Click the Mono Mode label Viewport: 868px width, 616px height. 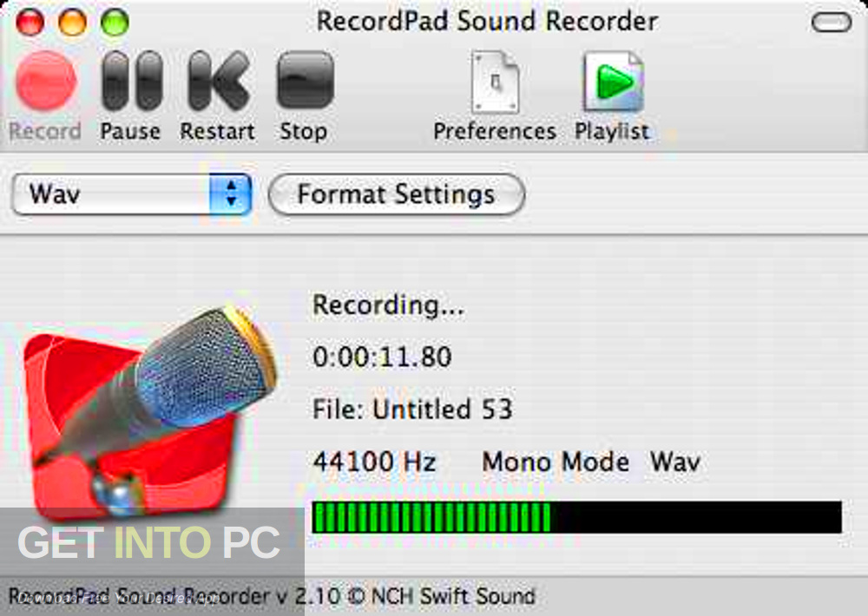554,462
